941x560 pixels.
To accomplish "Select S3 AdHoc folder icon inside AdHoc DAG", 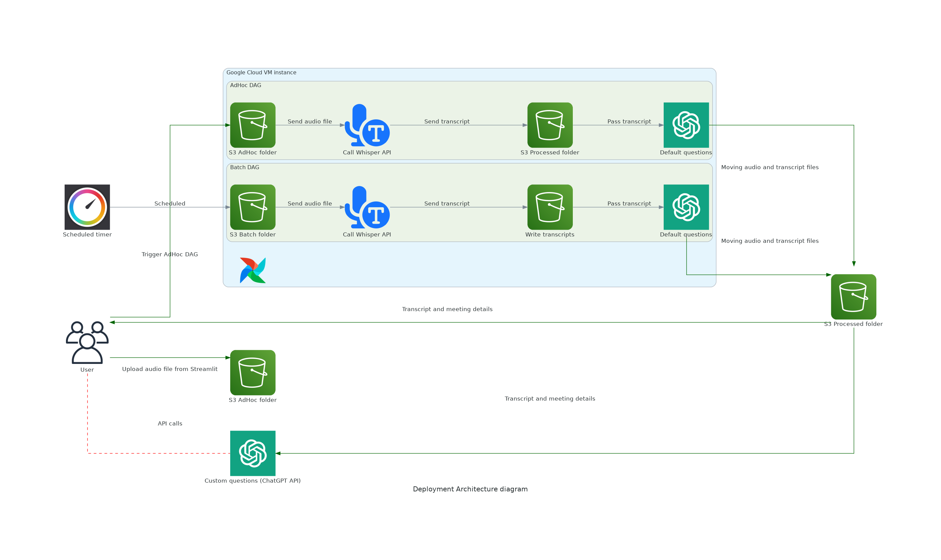I will [253, 125].
